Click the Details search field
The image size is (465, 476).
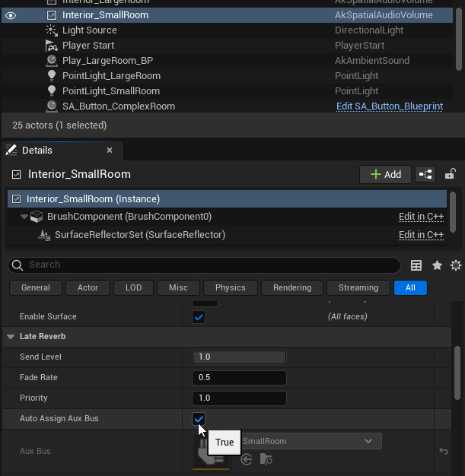point(205,265)
